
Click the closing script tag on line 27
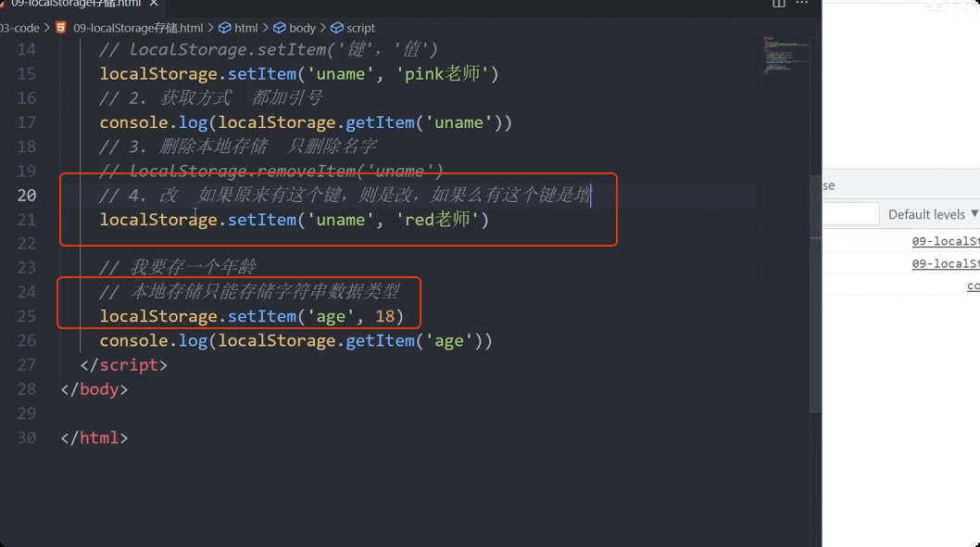click(124, 365)
